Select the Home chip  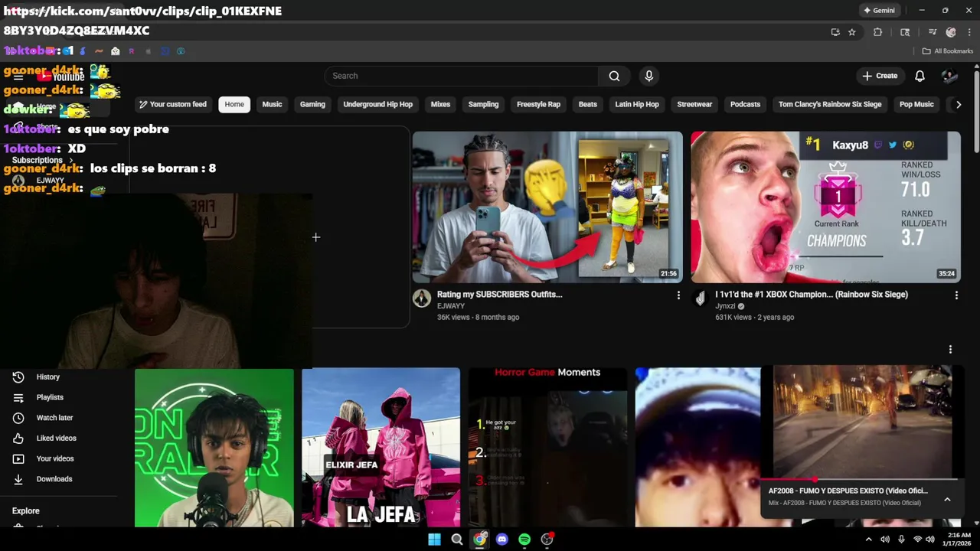234,104
